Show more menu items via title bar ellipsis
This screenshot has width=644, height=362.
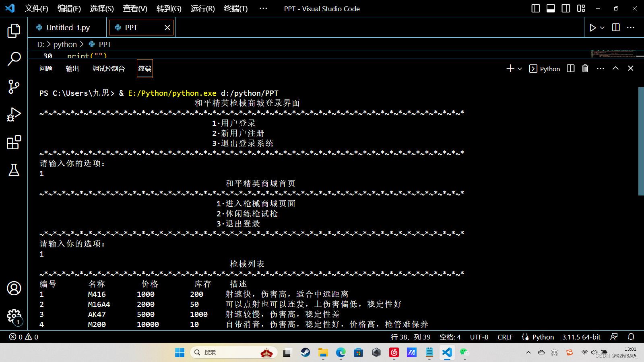(263, 8)
